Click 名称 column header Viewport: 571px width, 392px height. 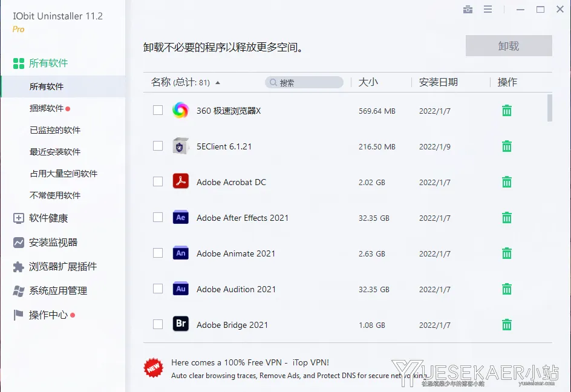(161, 82)
